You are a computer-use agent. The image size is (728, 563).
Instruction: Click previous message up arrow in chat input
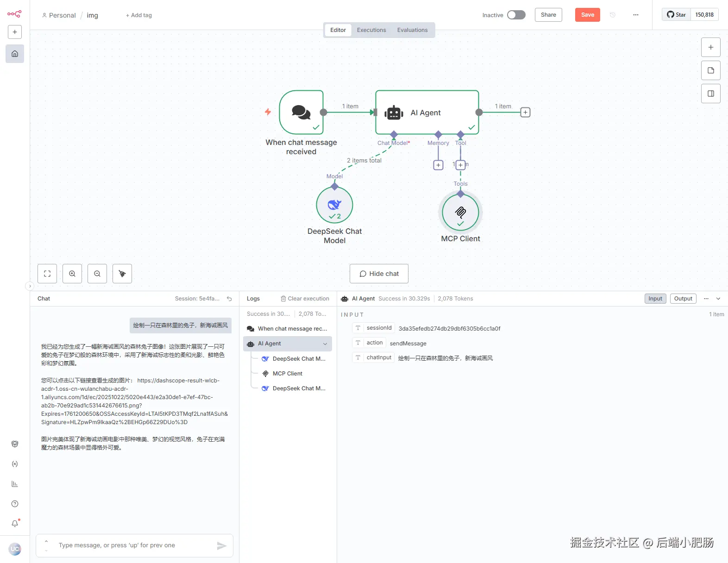click(x=46, y=541)
